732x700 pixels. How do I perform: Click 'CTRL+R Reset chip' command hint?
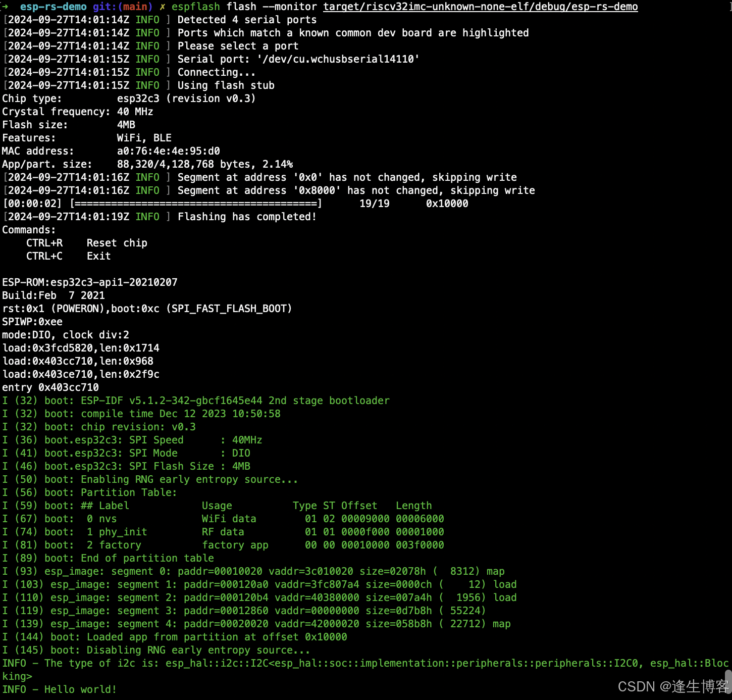86,243
